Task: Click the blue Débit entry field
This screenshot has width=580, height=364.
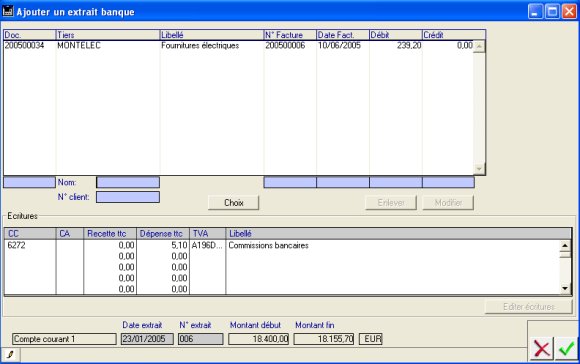Action: pos(396,182)
